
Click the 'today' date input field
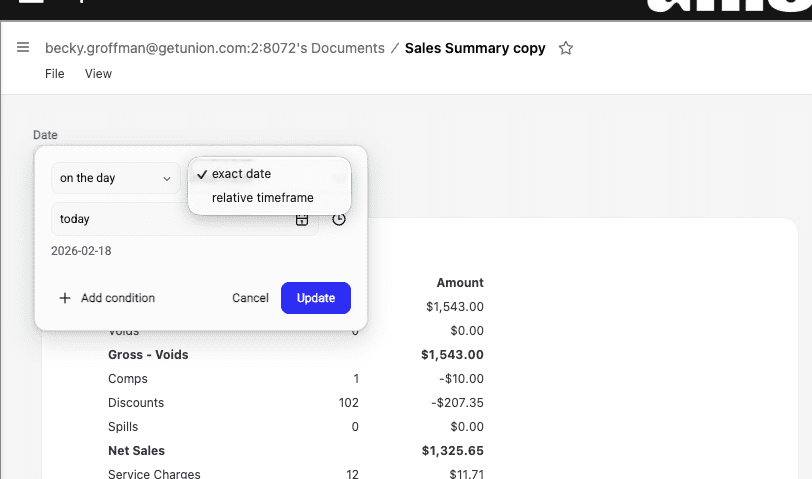170,219
